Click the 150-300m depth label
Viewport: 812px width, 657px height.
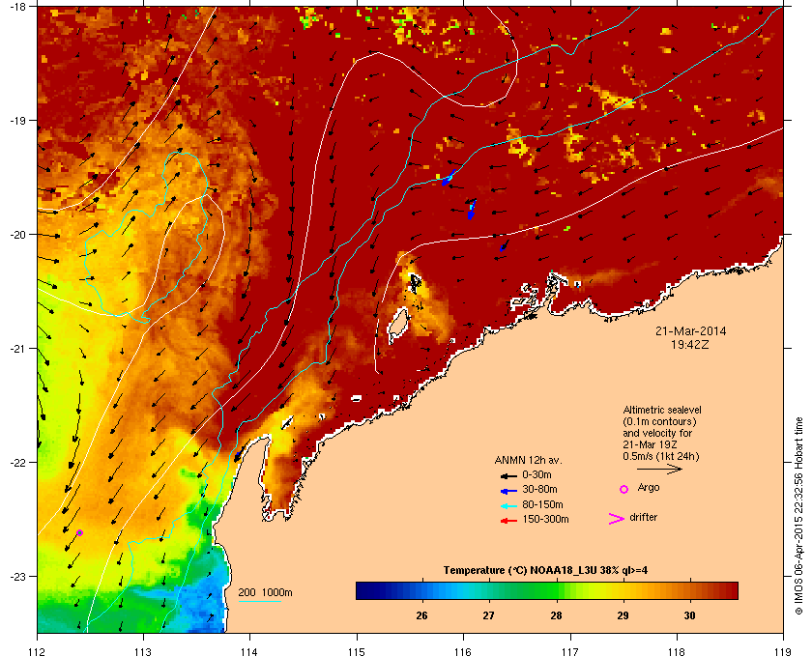(545, 519)
